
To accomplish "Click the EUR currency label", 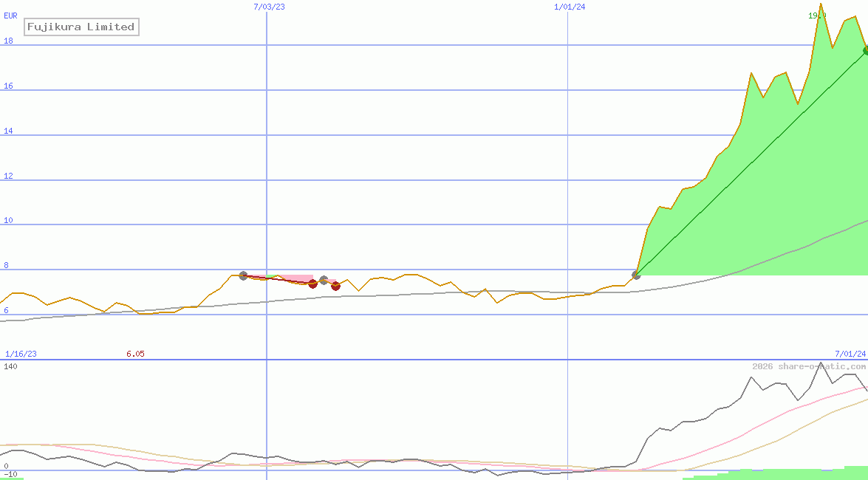I will pos(10,16).
